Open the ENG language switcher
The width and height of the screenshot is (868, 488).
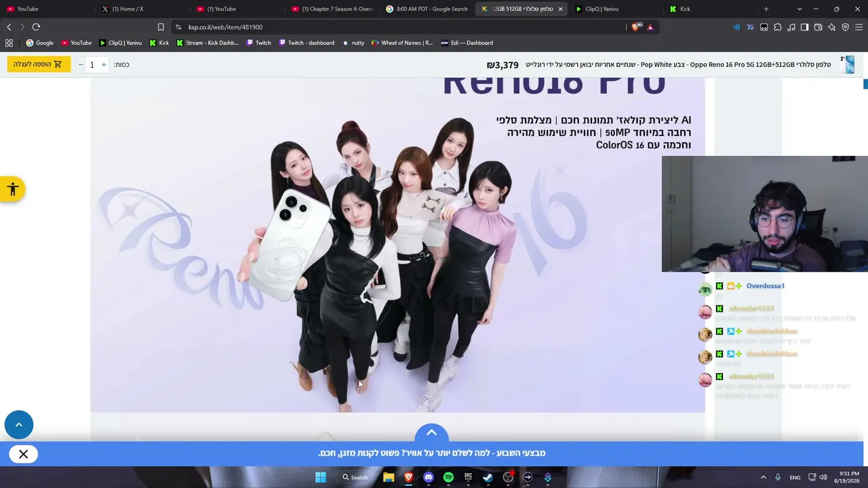click(x=795, y=477)
